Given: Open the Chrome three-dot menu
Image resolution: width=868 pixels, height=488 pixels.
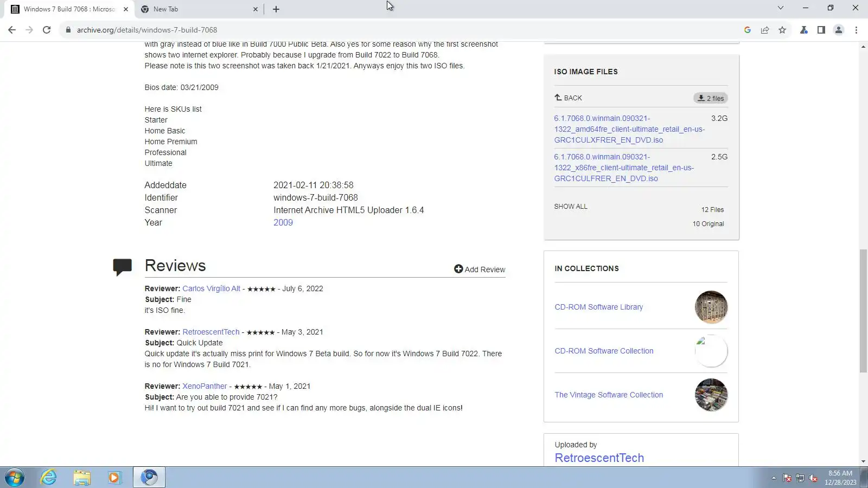Looking at the screenshot, I should [x=856, y=30].
